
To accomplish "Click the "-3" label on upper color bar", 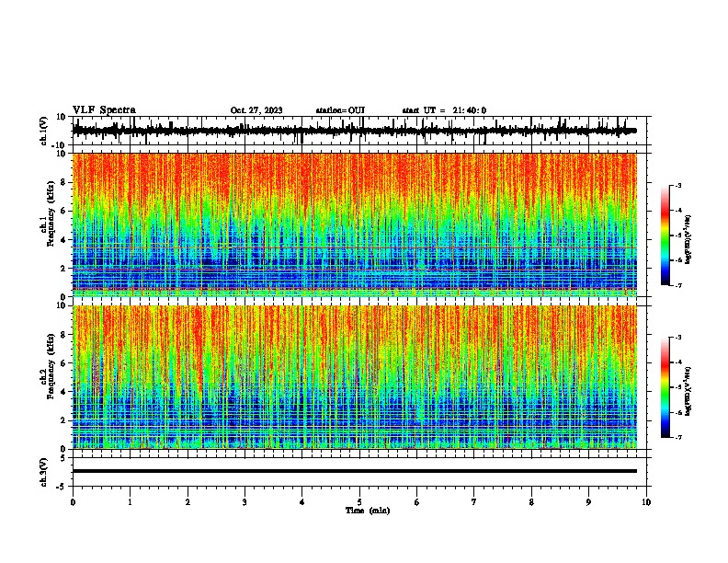I will (x=677, y=185).
